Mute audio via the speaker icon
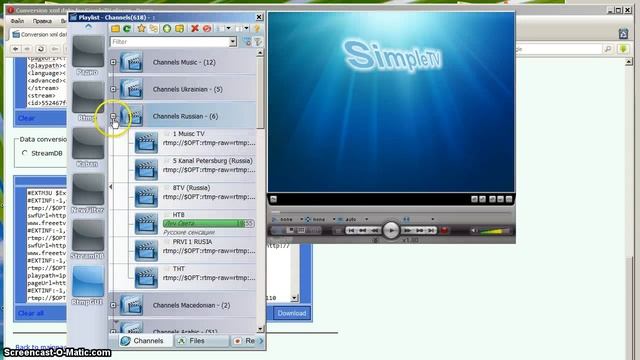 click(474, 231)
